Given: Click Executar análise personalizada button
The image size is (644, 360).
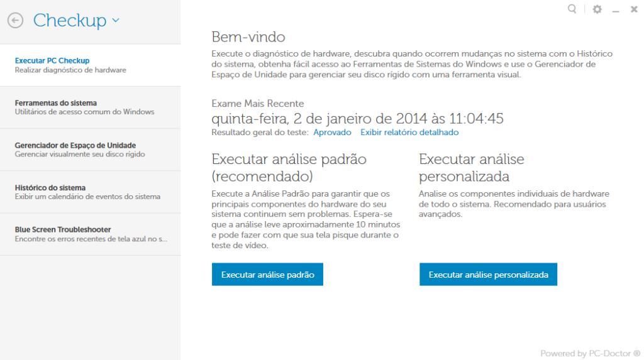Looking at the screenshot, I should point(488,274).
